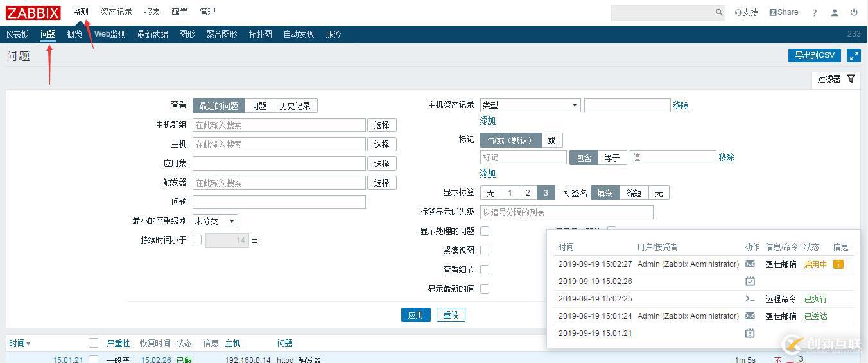Click the 应用 button
Screen dimensions: 868x363
[x=416, y=315]
